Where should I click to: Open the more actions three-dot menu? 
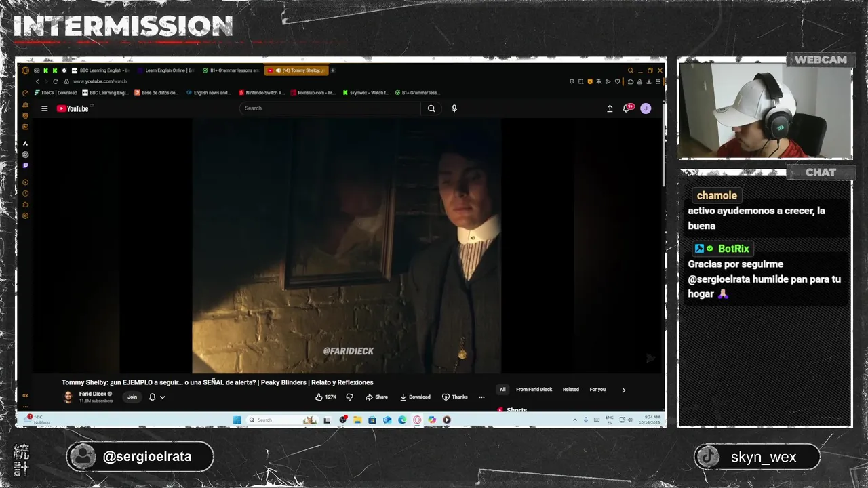pos(481,397)
